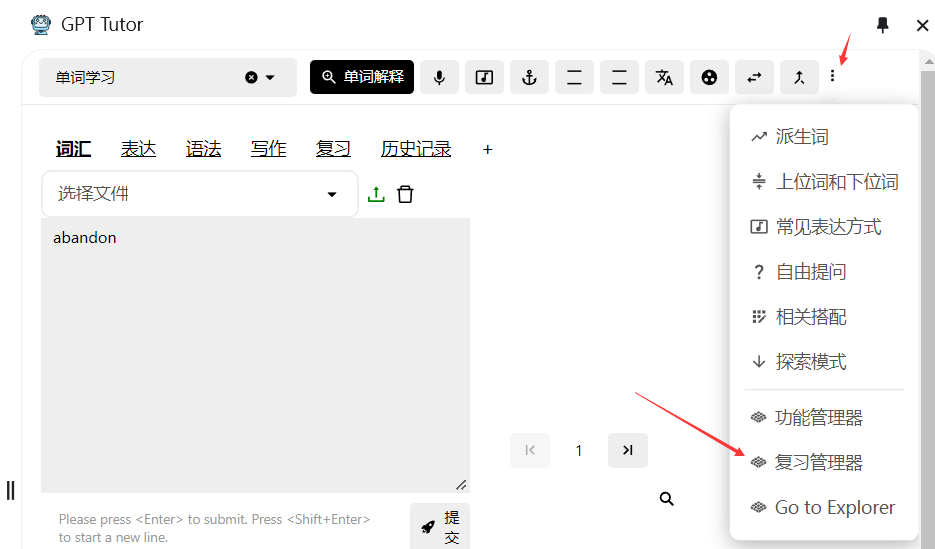The height and width of the screenshot is (549, 935).
Task: Click inside the abandon text area
Action: pos(255,350)
